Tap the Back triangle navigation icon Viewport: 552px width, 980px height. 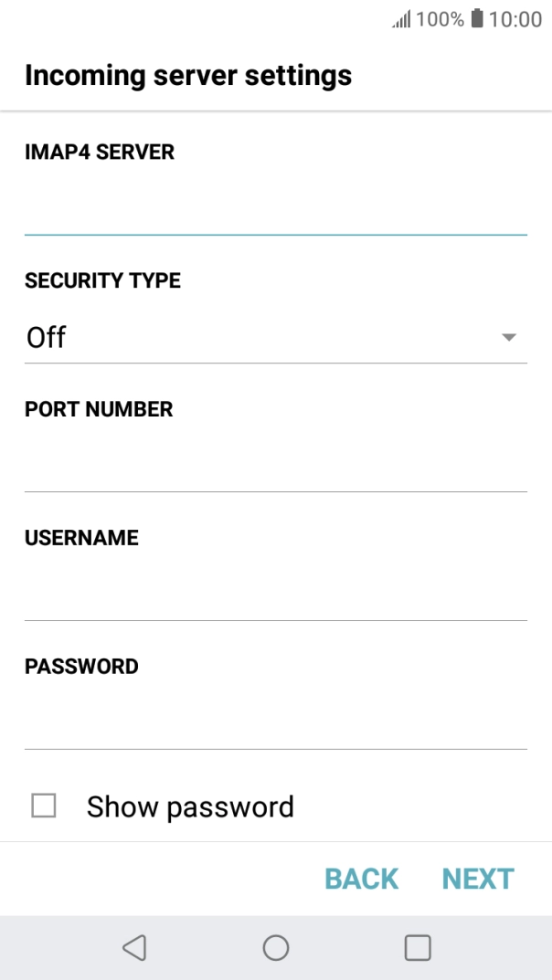pyautogui.click(x=133, y=947)
